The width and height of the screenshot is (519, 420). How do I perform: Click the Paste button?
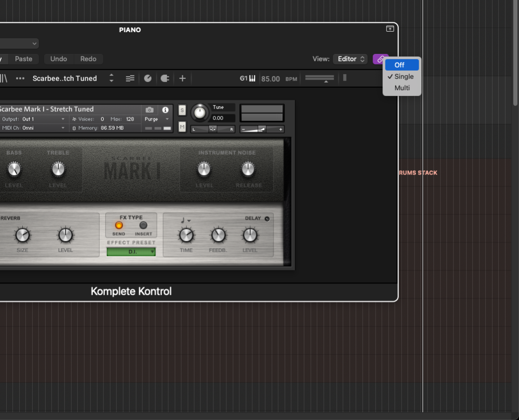point(23,59)
